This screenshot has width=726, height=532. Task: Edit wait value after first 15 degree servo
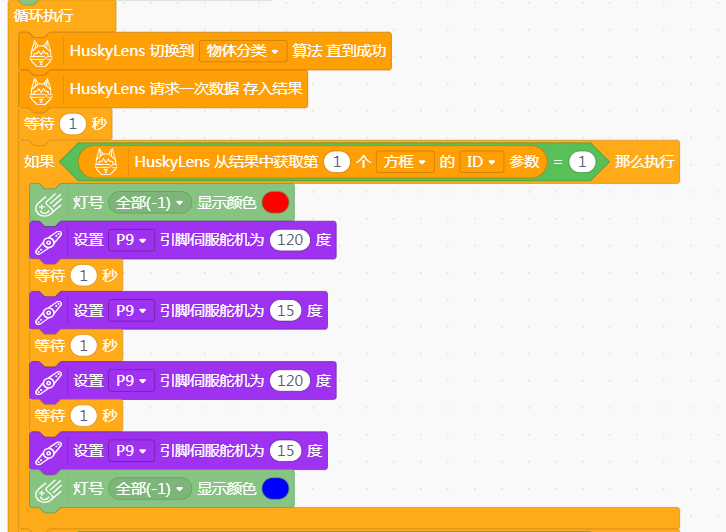pos(83,346)
